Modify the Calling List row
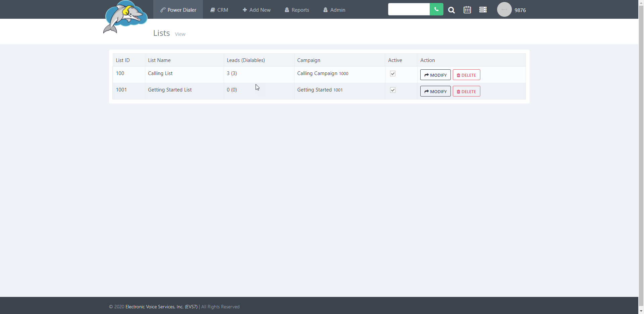The width and height of the screenshot is (644, 314). (435, 75)
